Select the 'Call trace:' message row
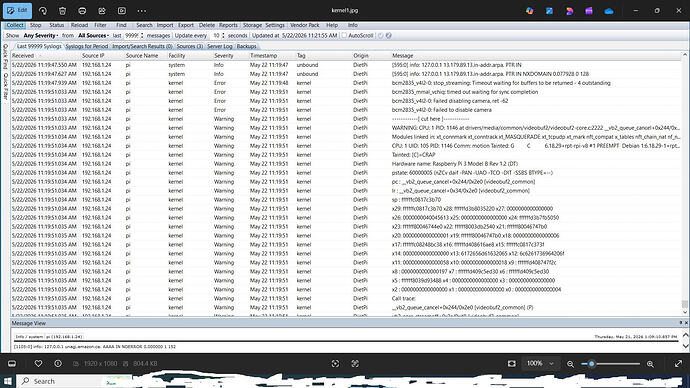 click(346, 298)
